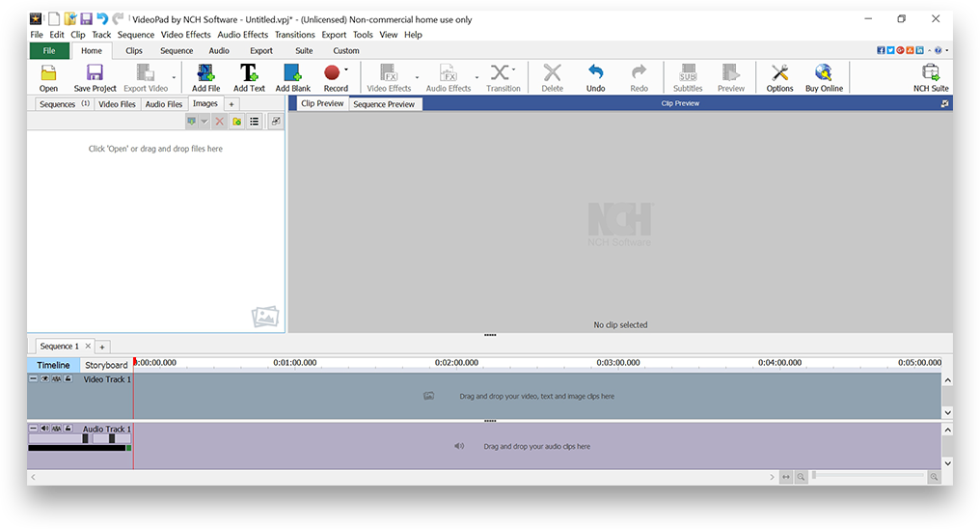Click the Add Text icon

(249, 73)
